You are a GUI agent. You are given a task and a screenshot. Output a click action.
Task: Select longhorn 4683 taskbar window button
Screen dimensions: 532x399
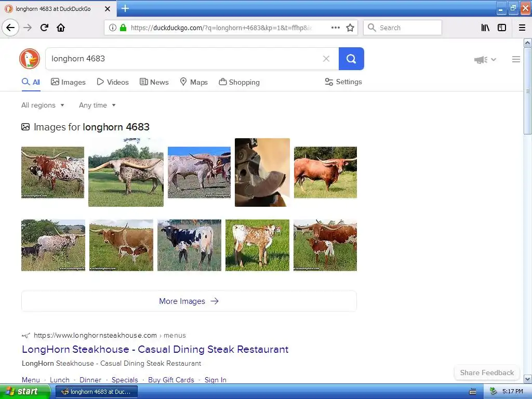(x=96, y=392)
